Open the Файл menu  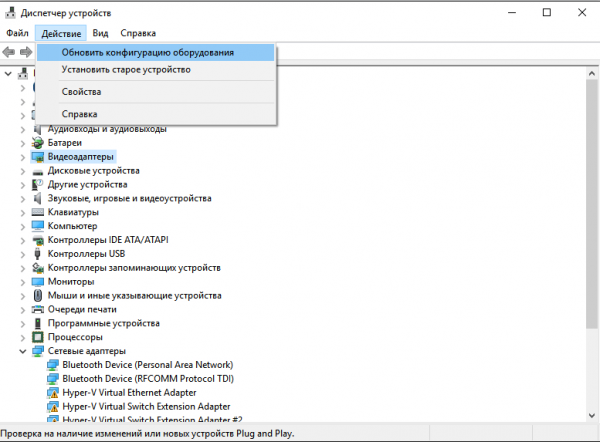click(17, 33)
